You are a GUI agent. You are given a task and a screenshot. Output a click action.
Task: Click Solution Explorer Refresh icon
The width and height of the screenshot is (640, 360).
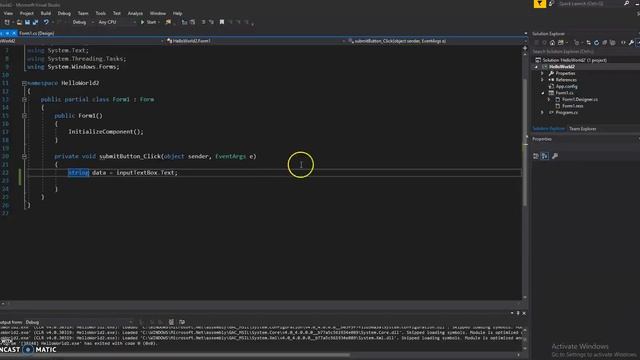(596, 42)
